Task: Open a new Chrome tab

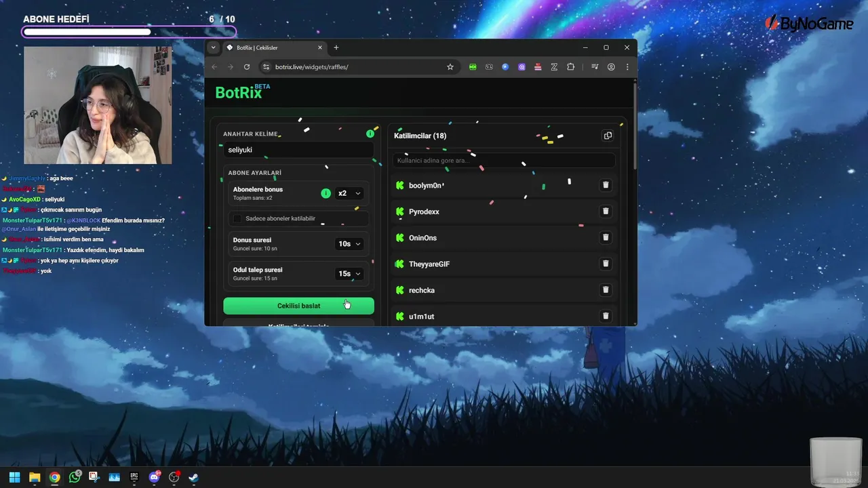Action: pos(336,47)
